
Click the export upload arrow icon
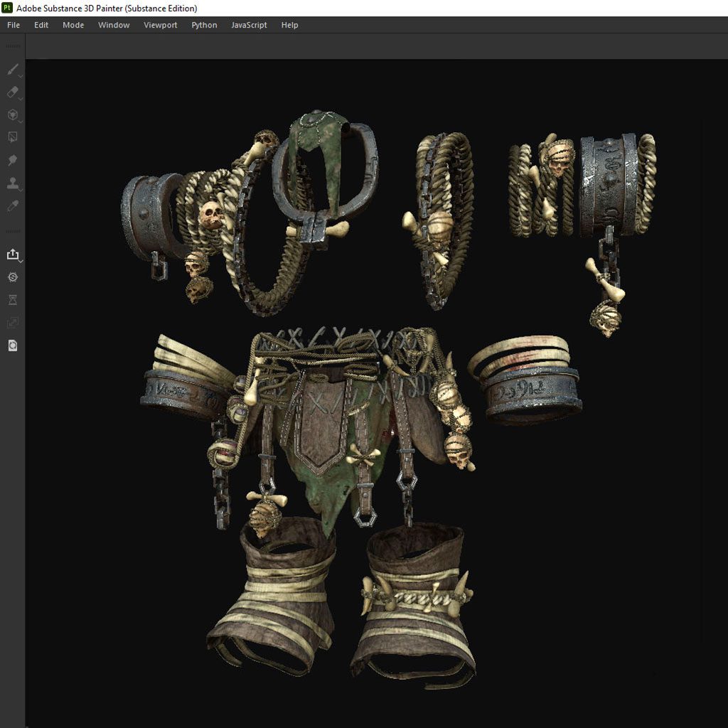tap(12, 254)
